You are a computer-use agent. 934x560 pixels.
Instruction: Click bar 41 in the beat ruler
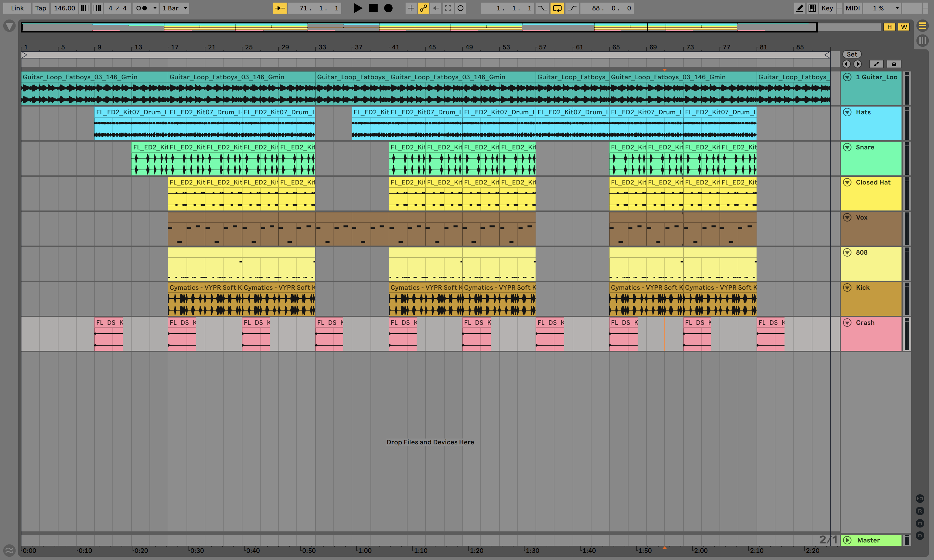tap(395, 47)
